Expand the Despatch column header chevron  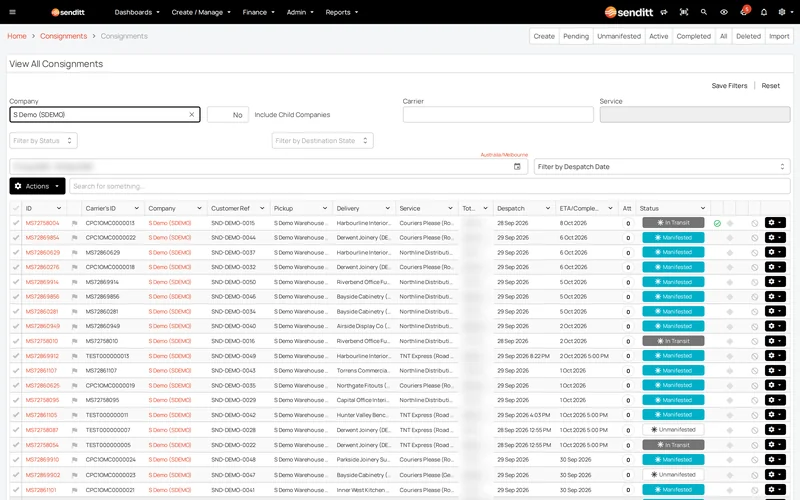coord(547,208)
